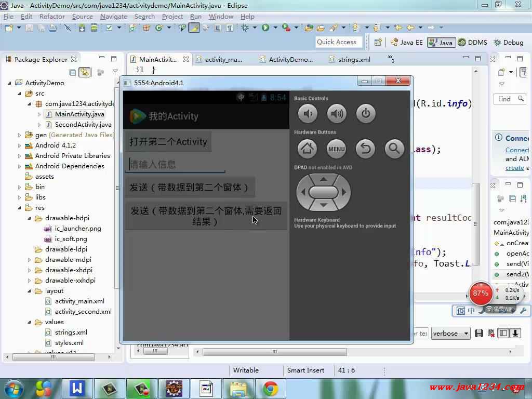Click the clear log icon

490,333
